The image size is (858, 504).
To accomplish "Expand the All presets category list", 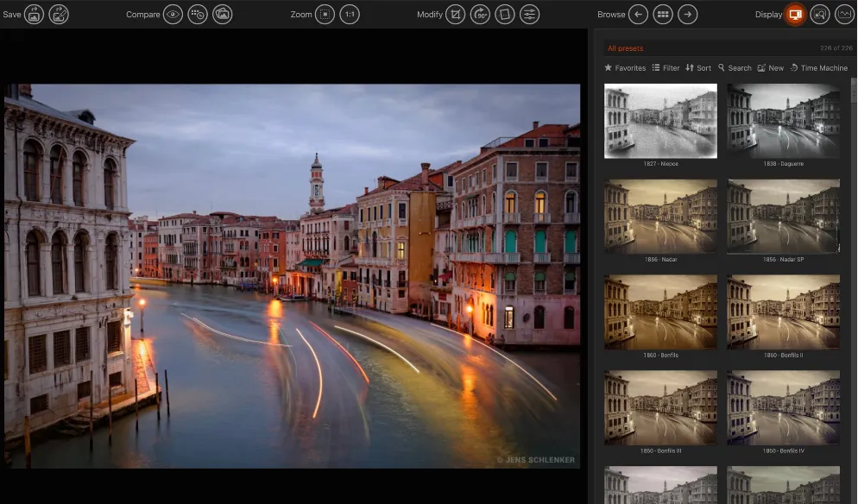I will point(625,48).
